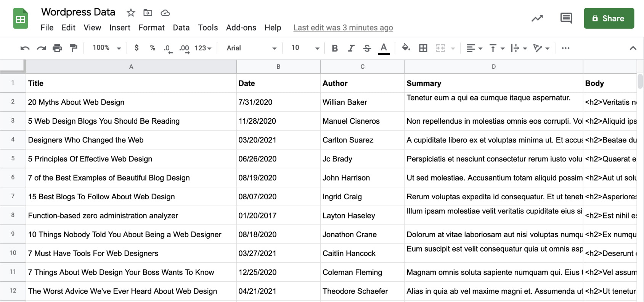The width and height of the screenshot is (644, 302).
Task: Open the font size dropdown
Action: pos(305,48)
